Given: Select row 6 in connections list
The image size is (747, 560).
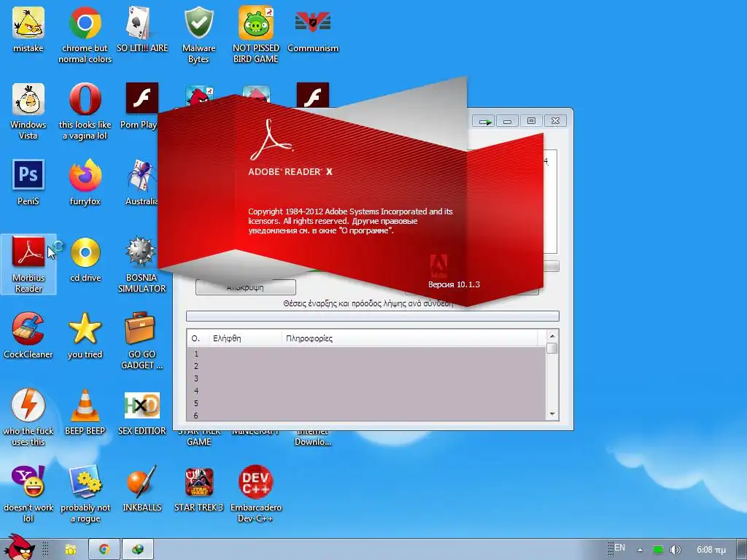Looking at the screenshot, I should click(x=366, y=415).
